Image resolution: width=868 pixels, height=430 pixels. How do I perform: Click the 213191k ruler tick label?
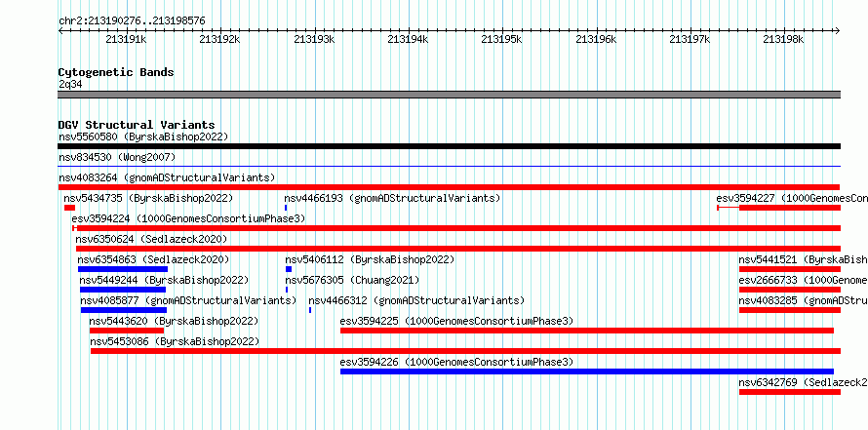(126, 39)
